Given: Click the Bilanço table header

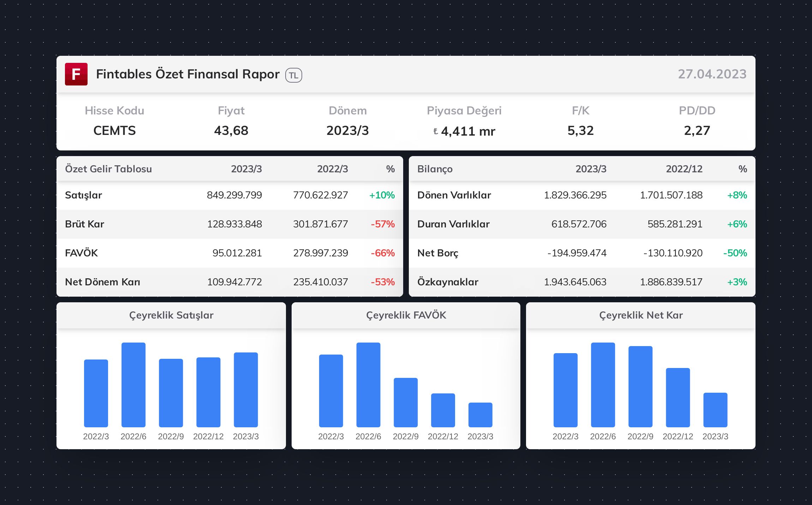Looking at the screenshot, I should (x=435, y=169).
